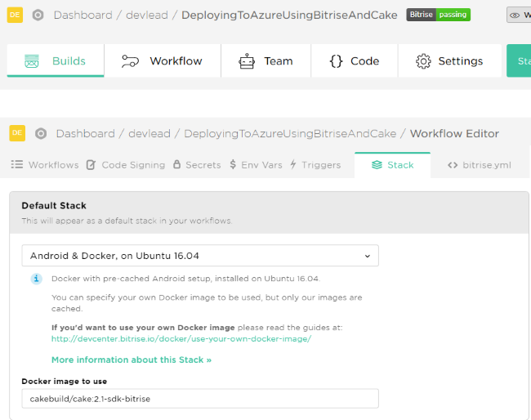Click the blue info icon
This screenshot has width=531, height=420.
[37, 279]
